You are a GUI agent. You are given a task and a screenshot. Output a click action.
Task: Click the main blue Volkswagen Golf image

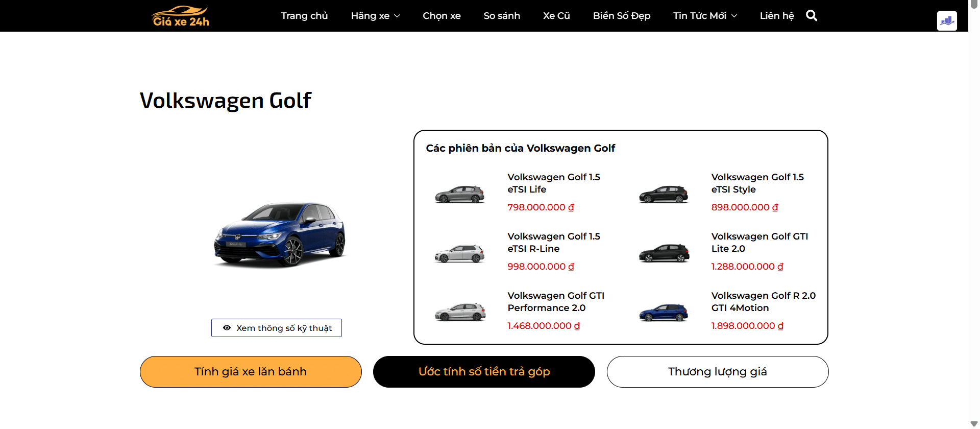coord(279,234)
